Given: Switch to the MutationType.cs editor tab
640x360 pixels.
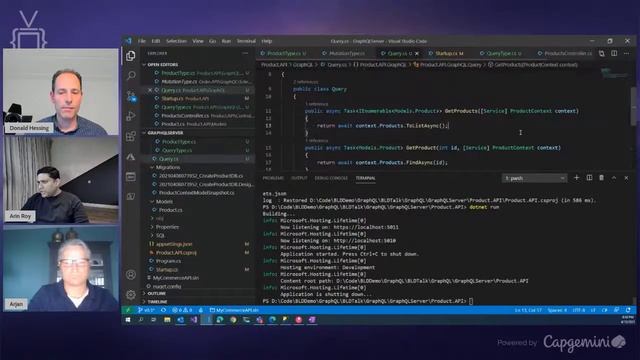Looking at the screenshot, I should click(346, 53).
